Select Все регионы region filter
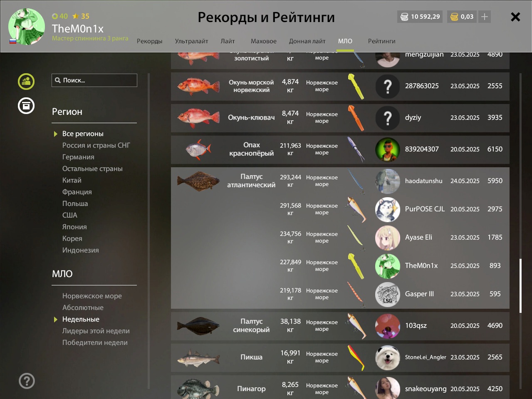532x399 pixels. click(x=83, y=134)
